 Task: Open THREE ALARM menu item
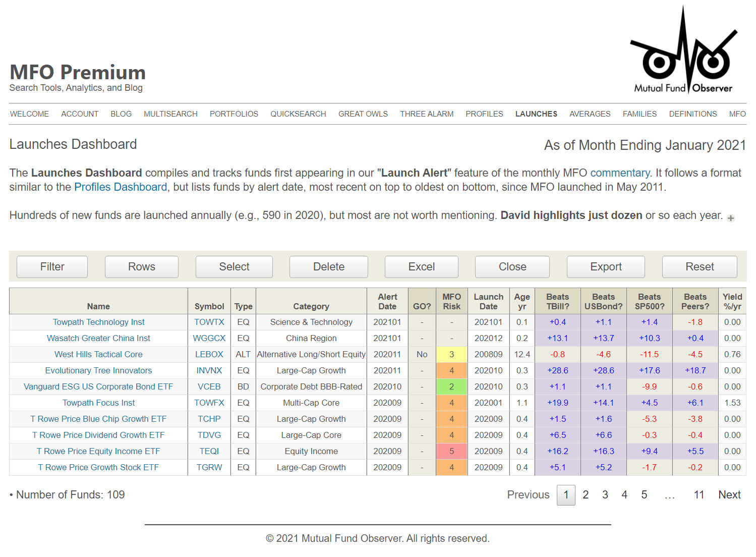427,114
